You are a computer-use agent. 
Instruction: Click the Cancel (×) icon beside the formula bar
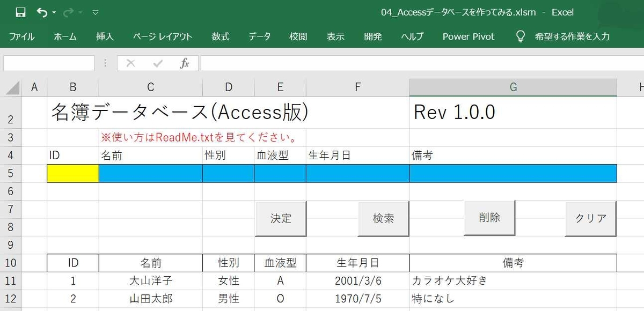[x=130, y=63]
